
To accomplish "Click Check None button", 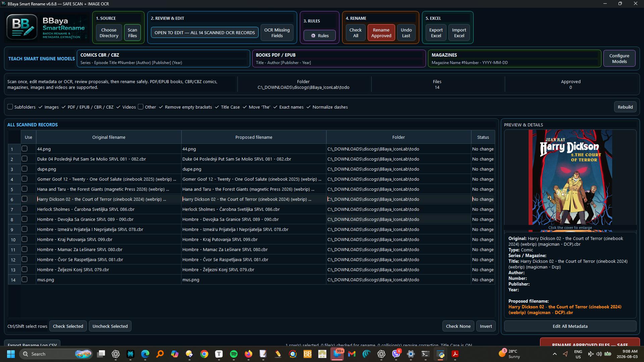I will [458, 326].
